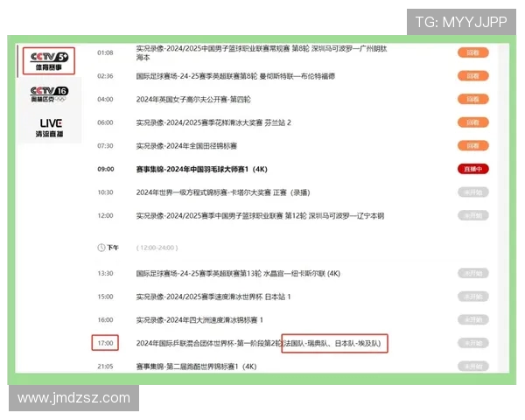Select the CCTV5+ sports channel logo
The image size is (525, 420).
pos(49,60)
